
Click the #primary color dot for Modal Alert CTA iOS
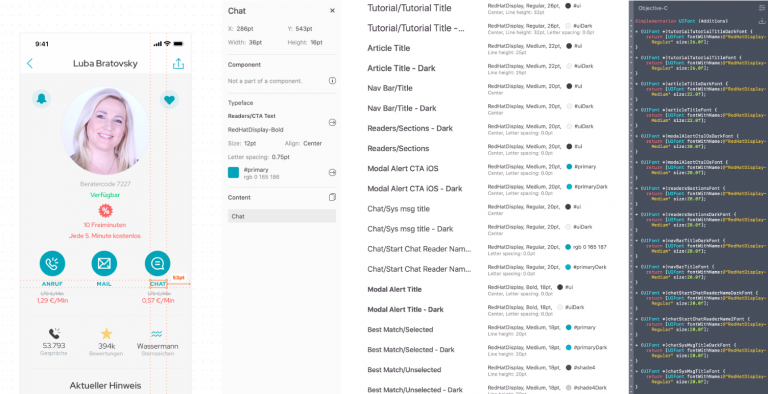click(x=569, y=167)
